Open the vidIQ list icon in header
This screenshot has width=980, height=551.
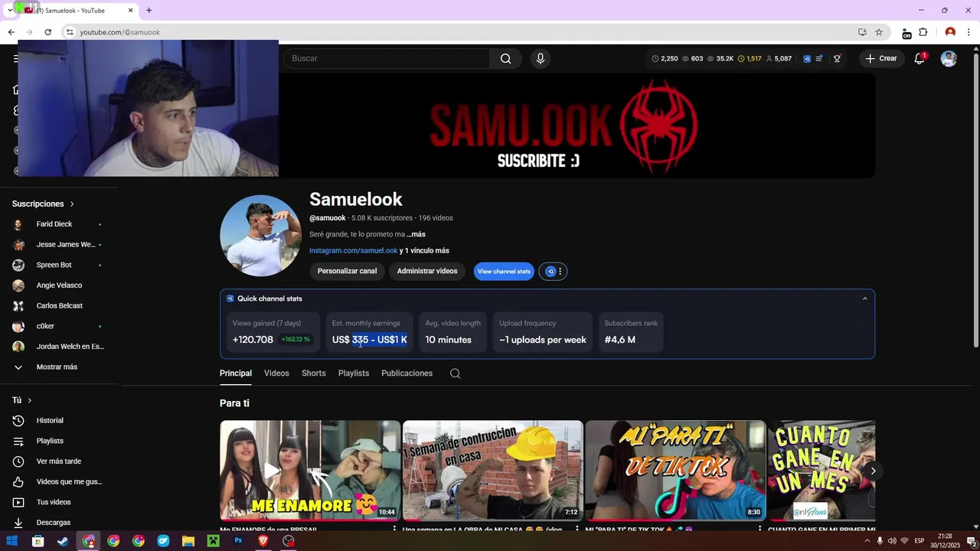(x=820, y=58)
